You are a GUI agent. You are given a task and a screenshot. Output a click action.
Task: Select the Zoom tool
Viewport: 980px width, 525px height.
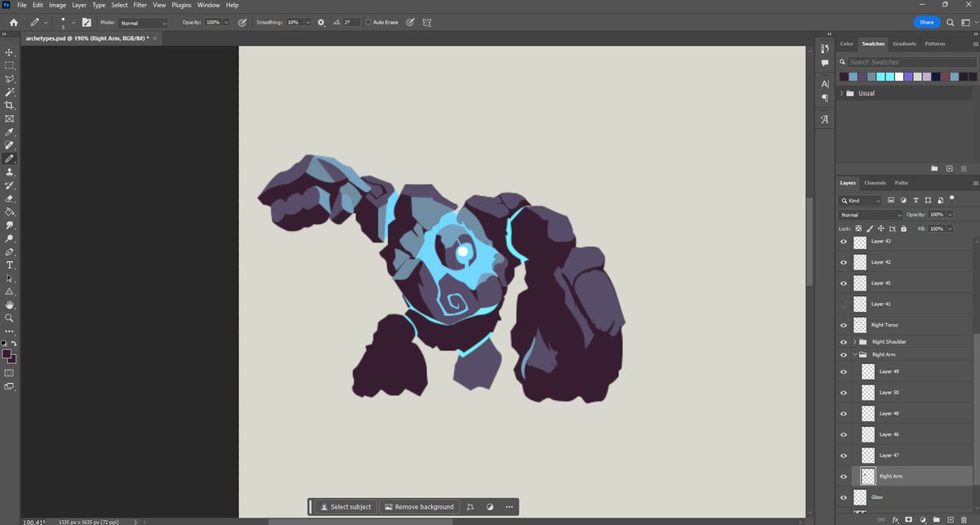10,318
